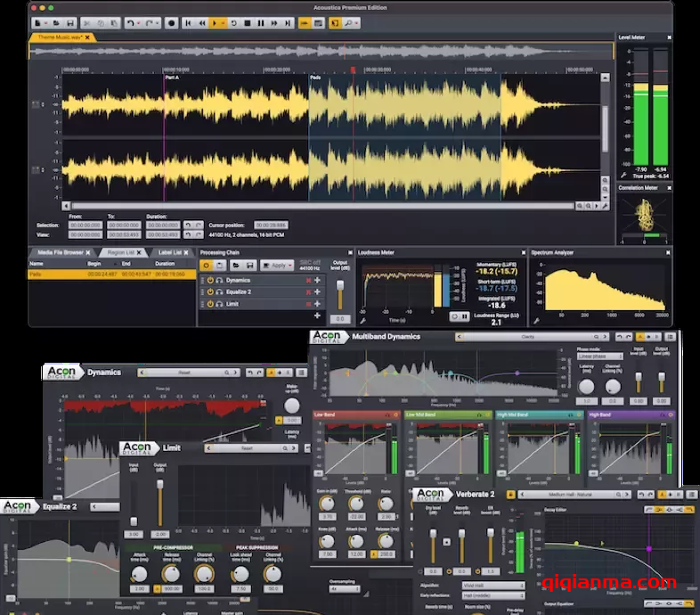
Task: Click the save file icon in the toolbar
Action: pyautogui.click(x=69, y=22)
